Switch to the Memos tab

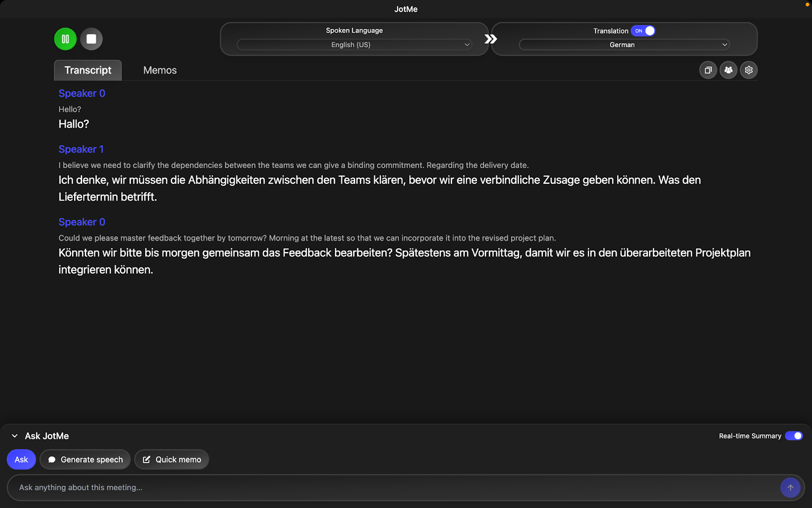pos(159,70)
